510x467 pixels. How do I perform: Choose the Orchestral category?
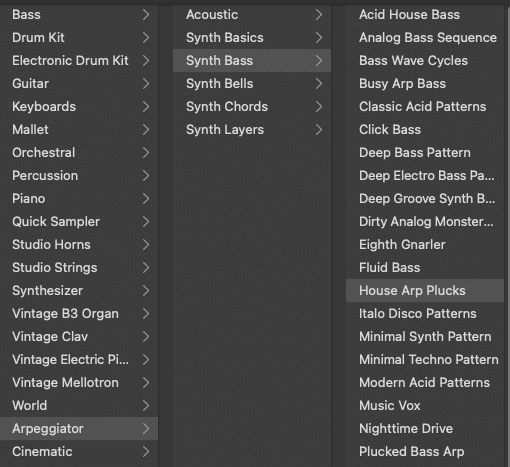(79, 153)
